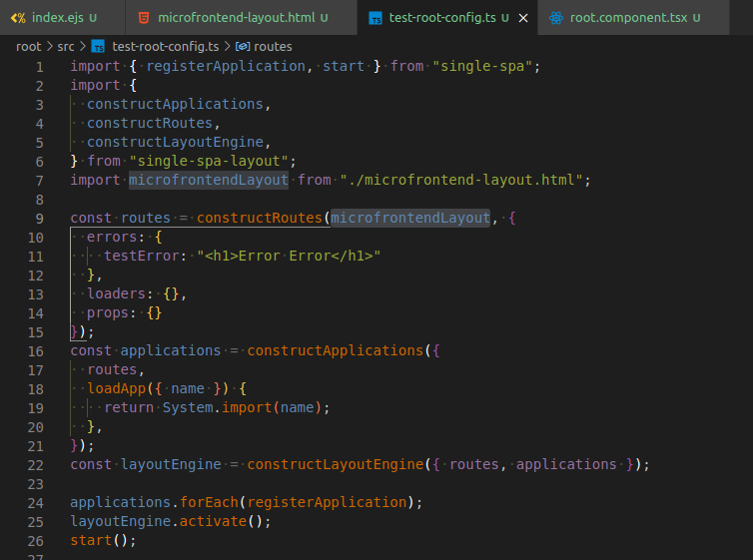Click the 'testError' key on line 11
The image size is (753, 560).
142,256
